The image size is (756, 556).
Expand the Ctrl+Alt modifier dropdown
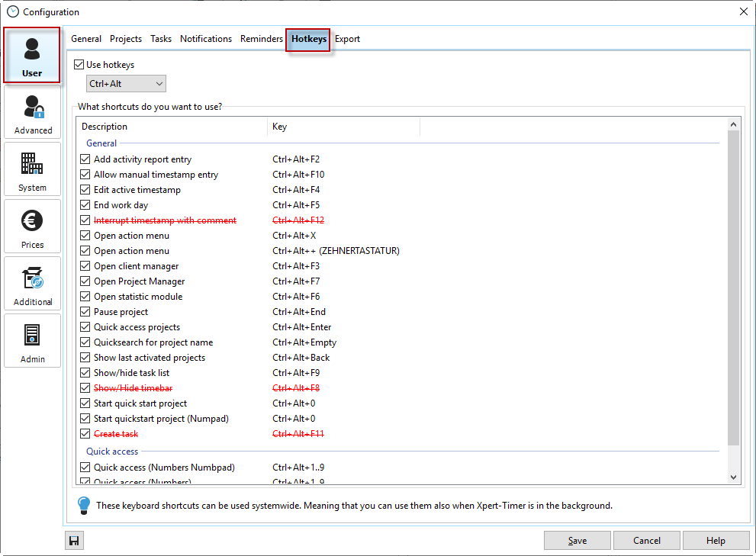[x=126, y=84]
